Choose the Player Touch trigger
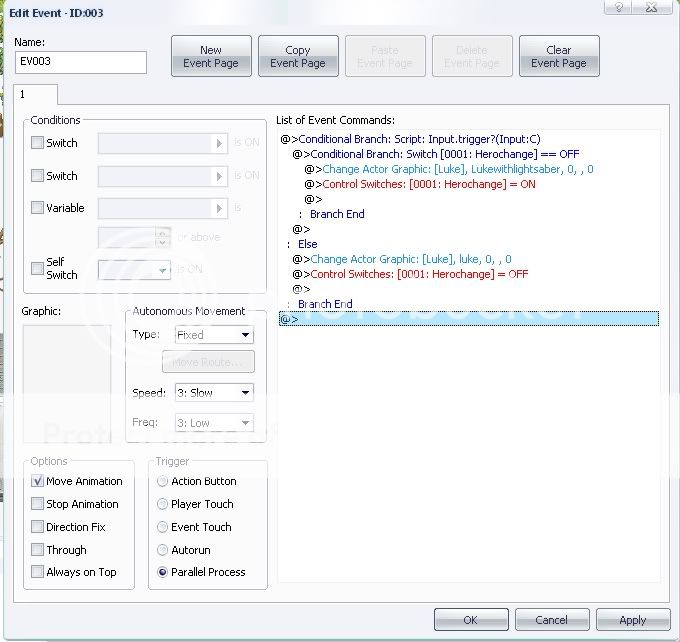The image size is (680, 642). coord(163,504)
